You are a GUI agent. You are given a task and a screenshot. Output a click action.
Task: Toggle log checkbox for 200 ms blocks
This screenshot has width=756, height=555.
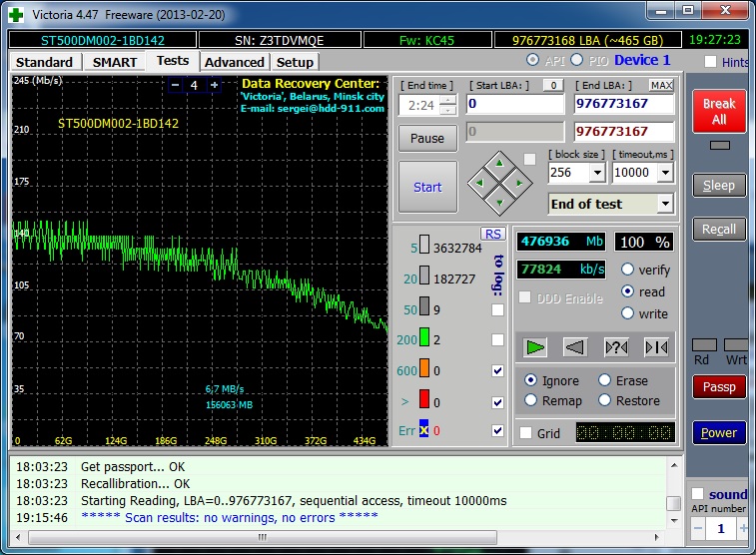click(x=497, y=340)
